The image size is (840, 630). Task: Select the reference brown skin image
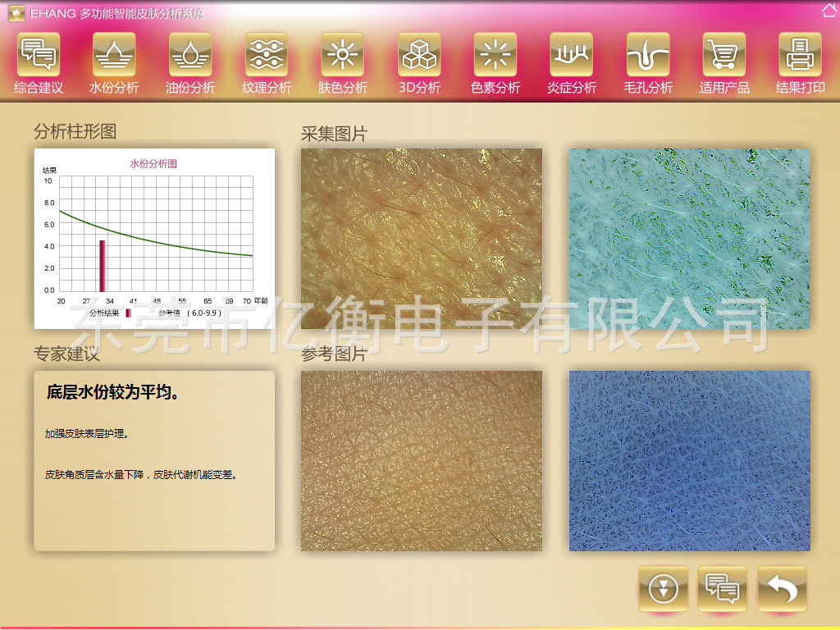[421, 460]
